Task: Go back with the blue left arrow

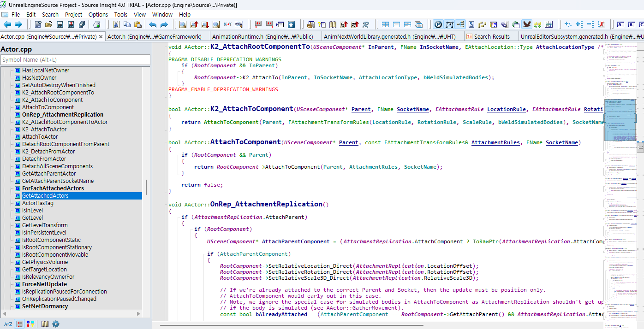Action: tap(7, 24)
